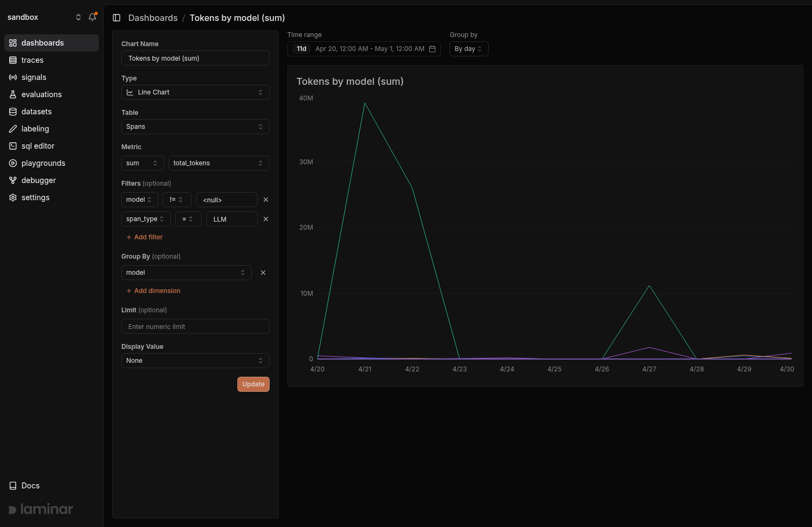Focus the numeric Limit input
Screen dimensions: 812x527
click(195, 326)
